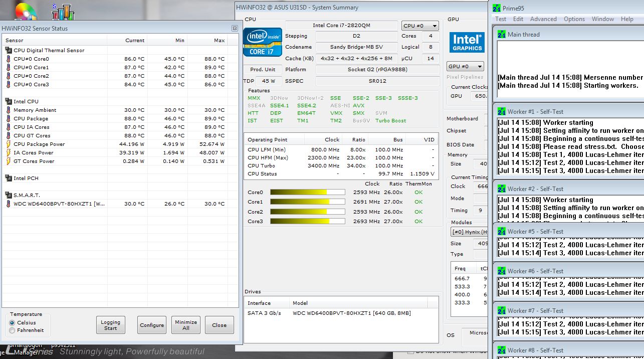Click the Prod. Unit button
The height and width of the screenshot is (359, 644).
263,69
